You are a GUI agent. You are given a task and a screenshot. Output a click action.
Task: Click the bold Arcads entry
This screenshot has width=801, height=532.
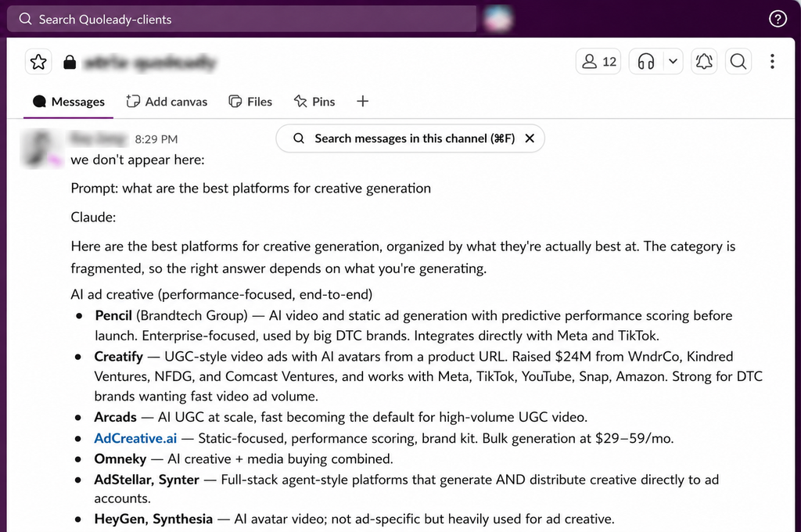click(116, 417)
